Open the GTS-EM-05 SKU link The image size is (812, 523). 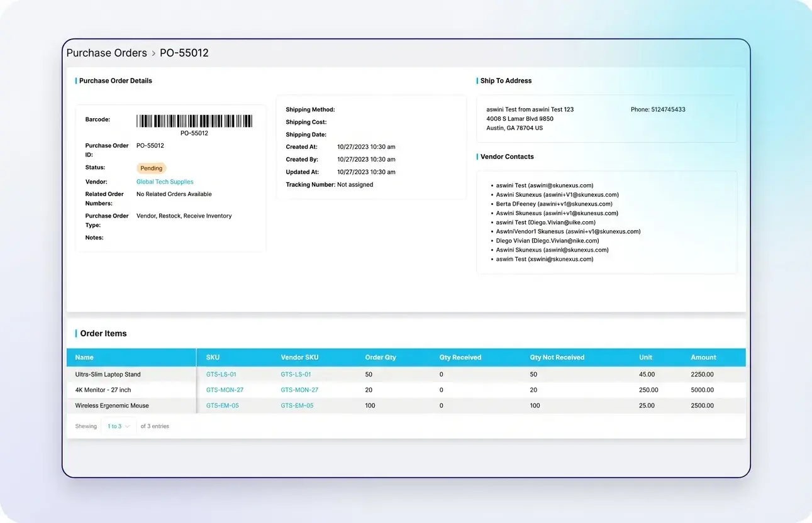pyautogui.click(x=223, y=406)
